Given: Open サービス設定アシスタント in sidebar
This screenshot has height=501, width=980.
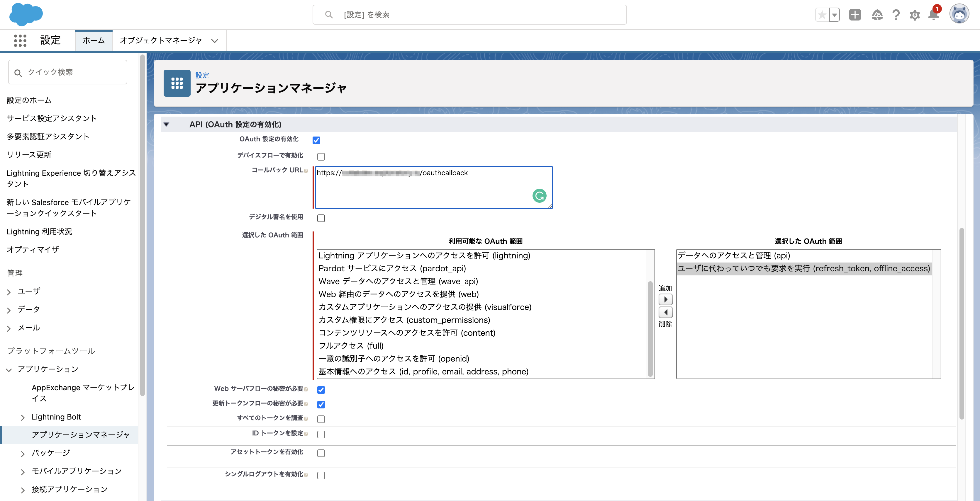Looking at the screenshot, I should [x=52, y=119].
